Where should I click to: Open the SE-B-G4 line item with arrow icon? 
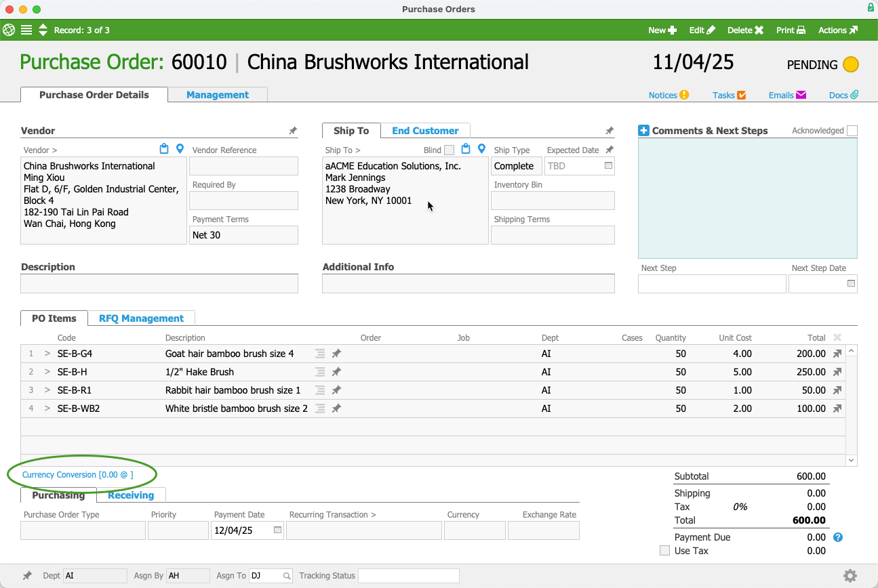(x=837, y=354)
